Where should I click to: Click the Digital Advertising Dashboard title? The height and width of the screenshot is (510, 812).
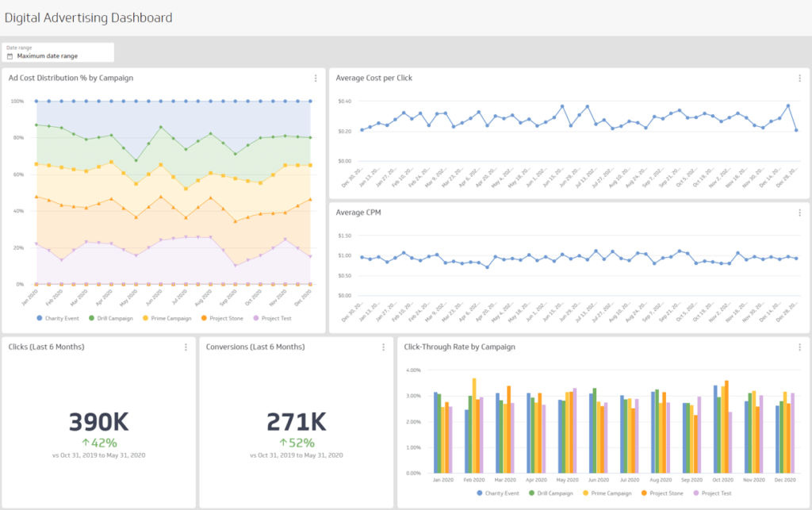88,17
